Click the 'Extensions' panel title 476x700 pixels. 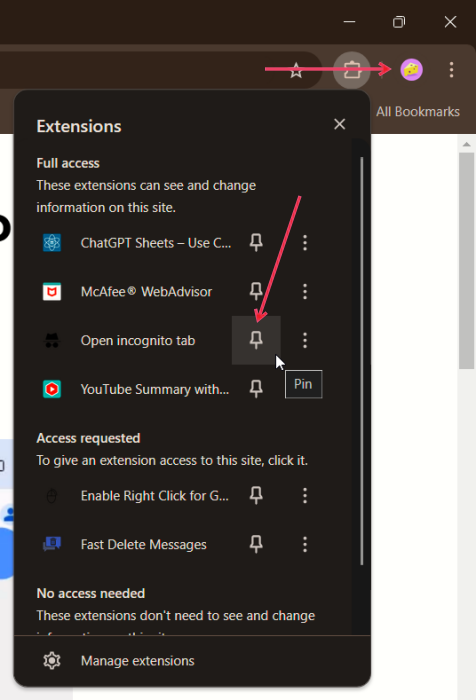pyautogui.click(x=79, y=126)
